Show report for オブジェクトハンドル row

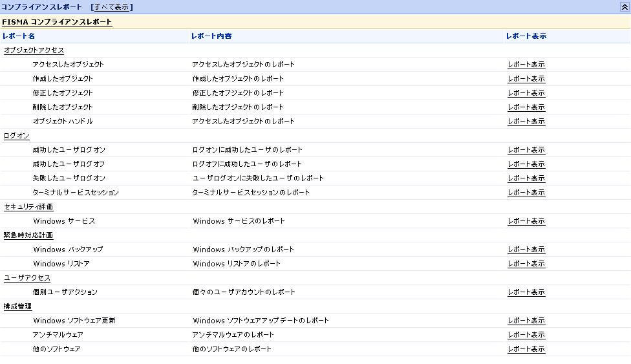(526, 121)
